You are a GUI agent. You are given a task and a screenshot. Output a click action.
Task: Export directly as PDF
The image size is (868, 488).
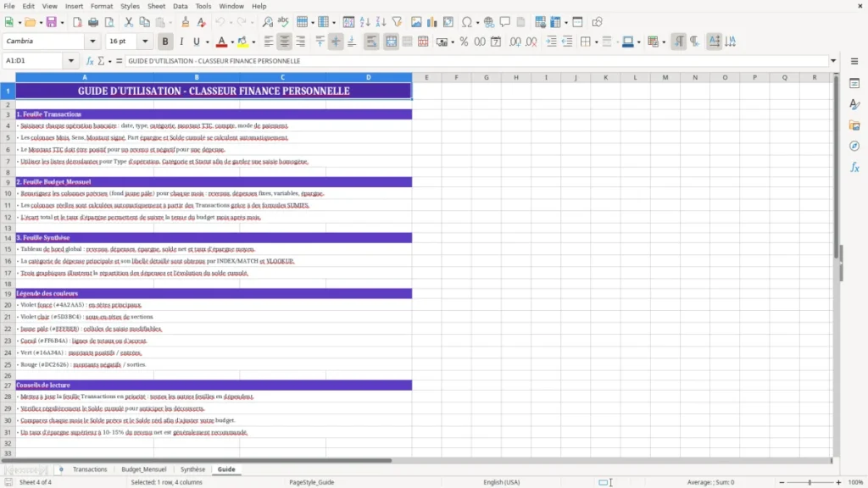[x=77, y=22]
